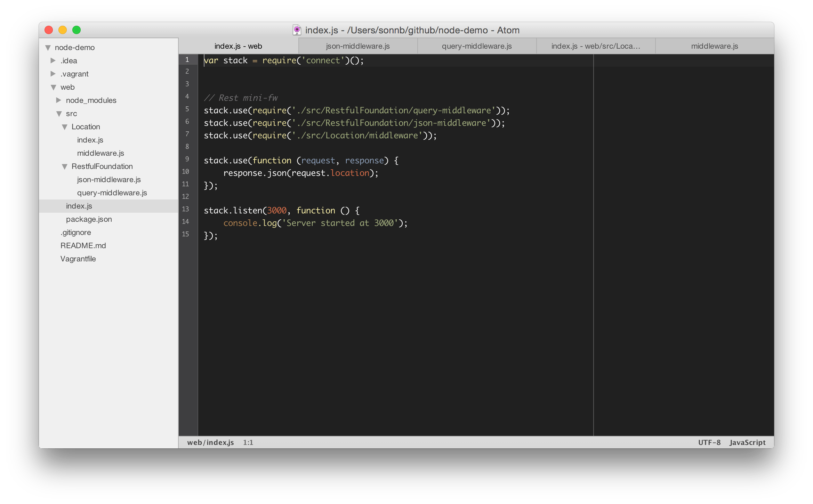Select the middleware.js tab
Viewport: 813px width, 504px height.
pyautogui.click(x=714, y=46)
